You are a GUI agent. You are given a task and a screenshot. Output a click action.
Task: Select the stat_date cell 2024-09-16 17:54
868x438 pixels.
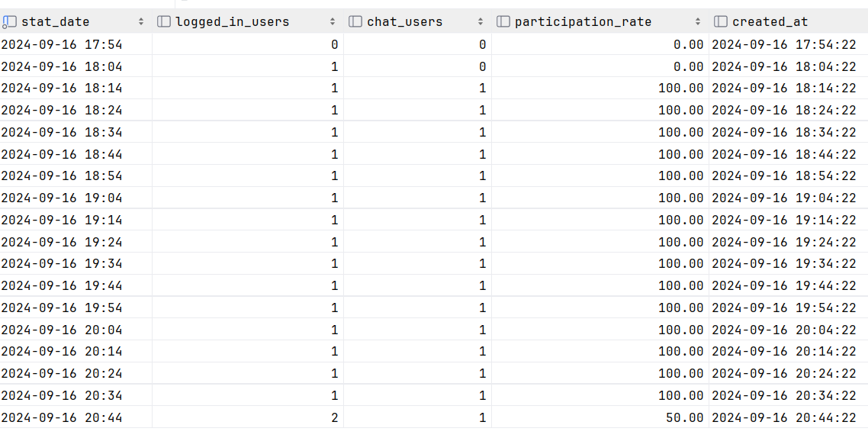pyautogui.click(x=62, y=44)
